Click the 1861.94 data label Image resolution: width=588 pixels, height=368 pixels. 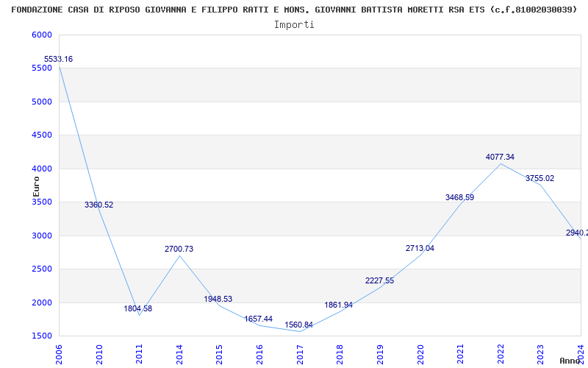tap(339, 305)
